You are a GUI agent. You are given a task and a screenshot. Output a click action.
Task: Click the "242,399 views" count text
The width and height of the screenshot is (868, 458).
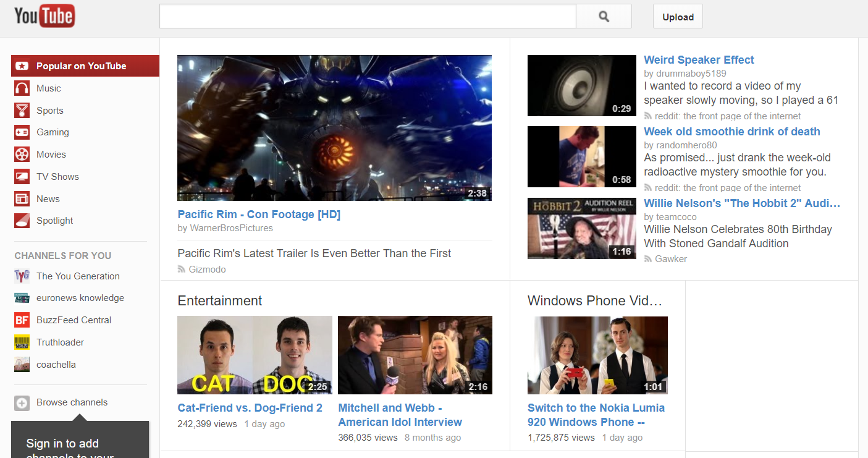[208, 424]
